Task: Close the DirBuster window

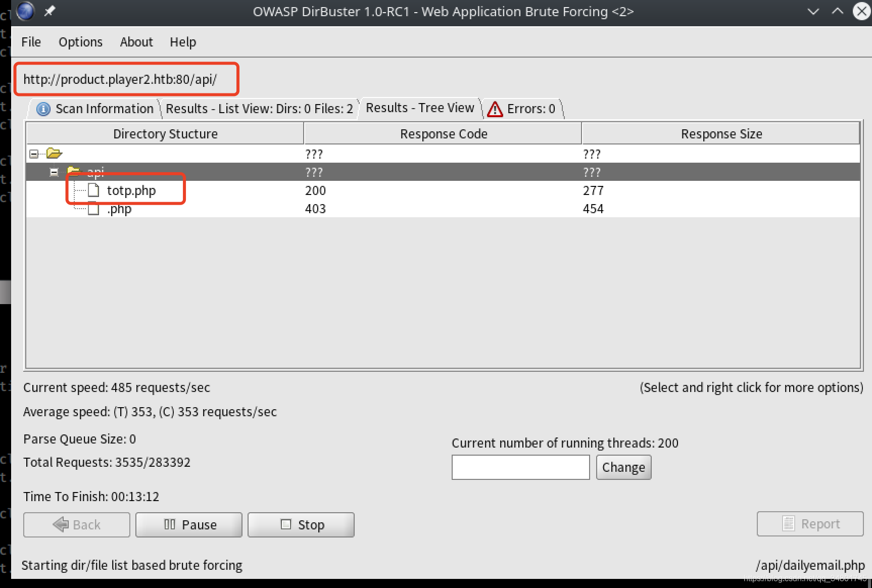Action: point(861,11)
